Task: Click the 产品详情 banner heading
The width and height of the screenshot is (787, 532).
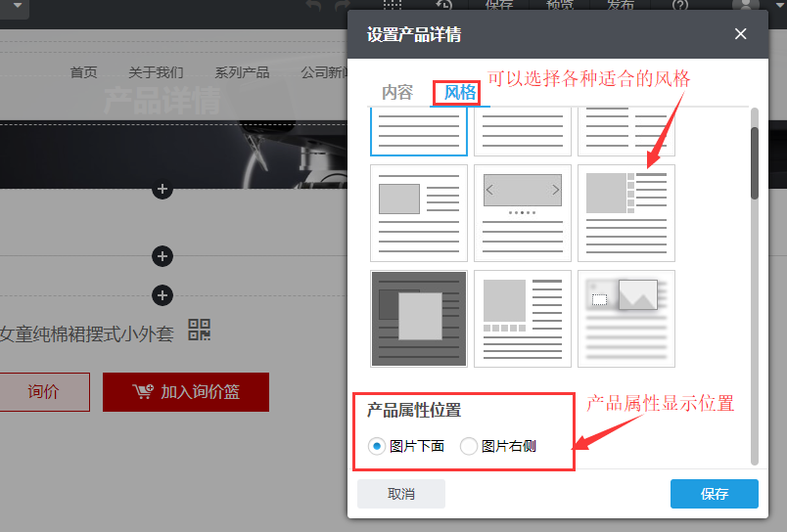Action: pyautogui.click(x=162, y=101)
